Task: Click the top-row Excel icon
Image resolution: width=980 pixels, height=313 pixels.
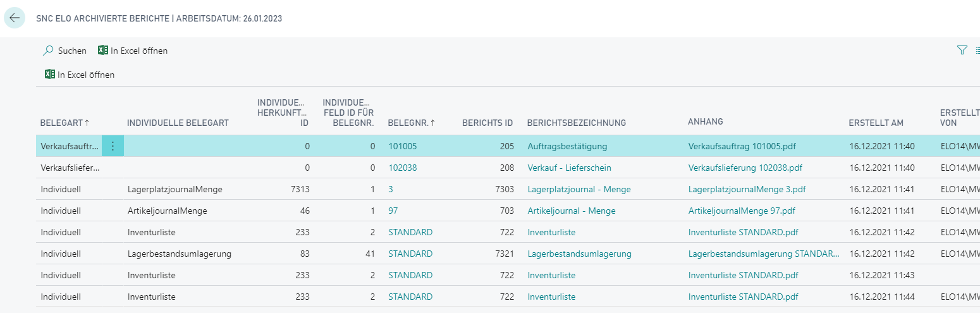Action: (x=103, y=51)
